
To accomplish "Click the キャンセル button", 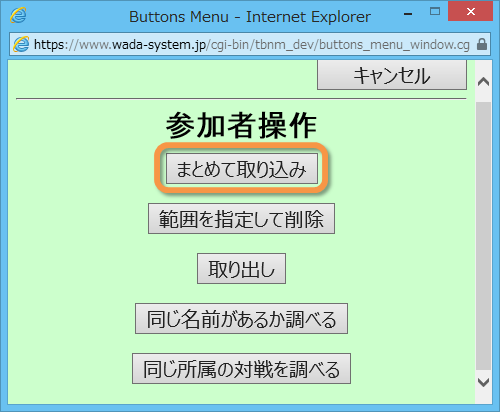I will pyautogui.click(x=392, y=75).
